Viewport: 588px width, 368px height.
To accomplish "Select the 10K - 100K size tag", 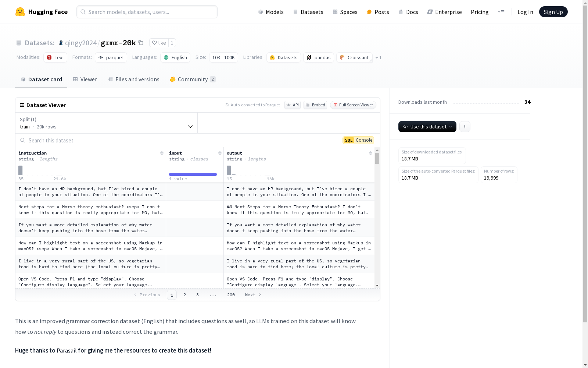I will click(x=223, y=57).
